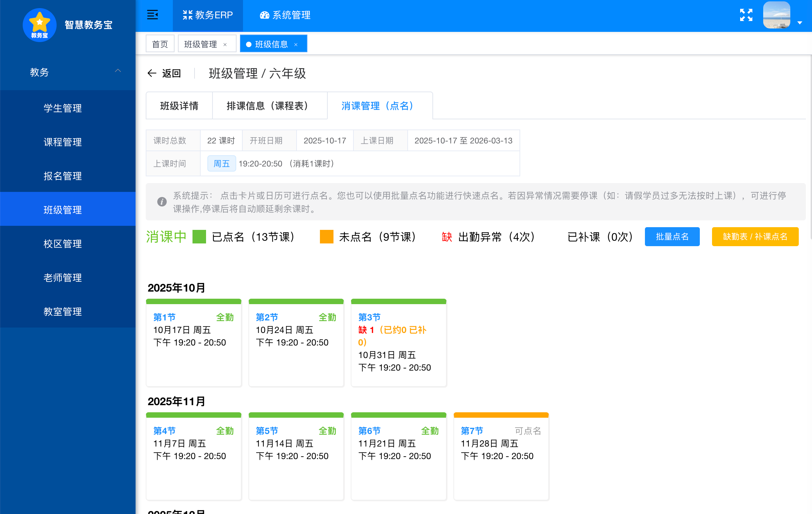This screenshot has height=514, width=812.
Task: Collapse the 教务 section in sidebar
Action: point(118,71)
